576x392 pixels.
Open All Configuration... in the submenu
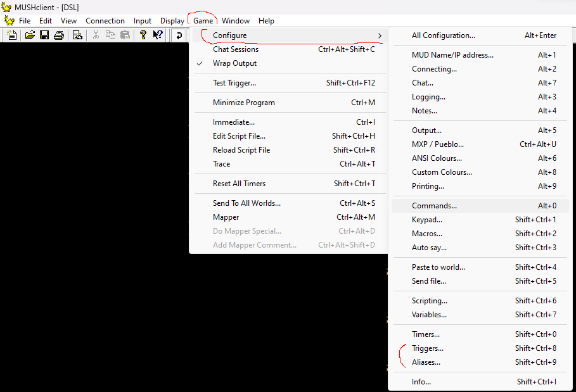480,35
